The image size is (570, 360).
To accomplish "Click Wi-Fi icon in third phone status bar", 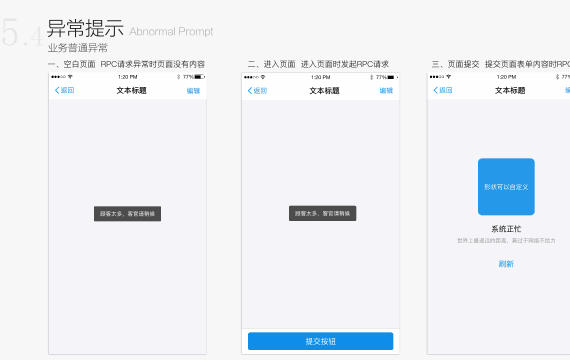I will click(449, 77).
